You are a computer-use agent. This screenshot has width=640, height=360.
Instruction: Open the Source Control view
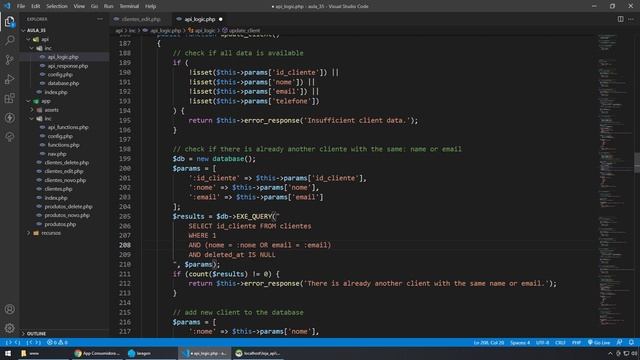pos(9,60)
